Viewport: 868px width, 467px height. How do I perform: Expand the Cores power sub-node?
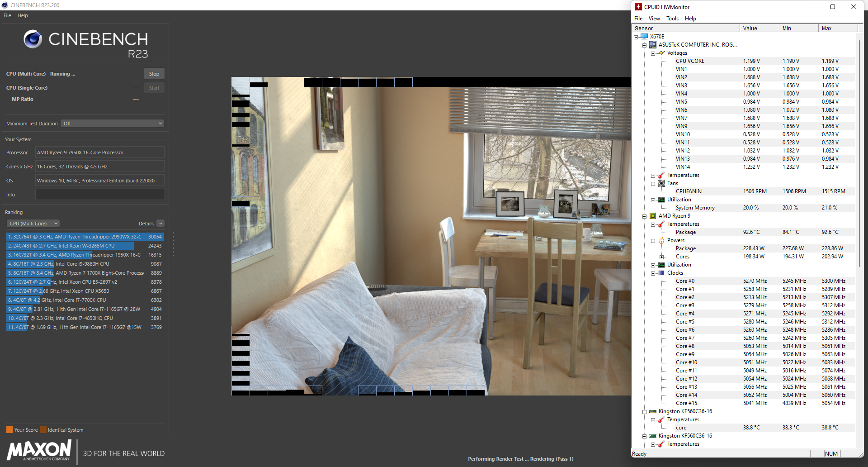click(661, 257)
